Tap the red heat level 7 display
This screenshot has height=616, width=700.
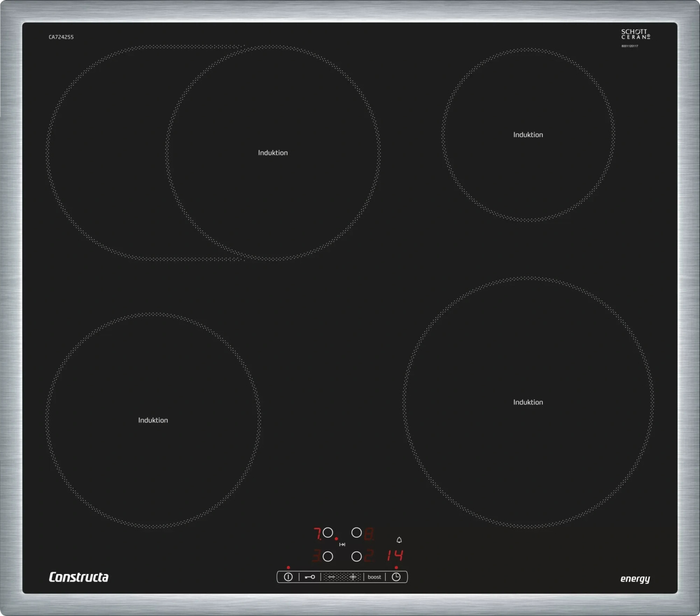317,533
